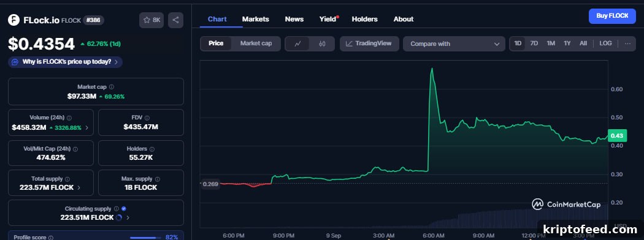Image resolution: width=644 pixels, height=240 pixels.
Task: Click Market cap info icon
Action: 112,87
